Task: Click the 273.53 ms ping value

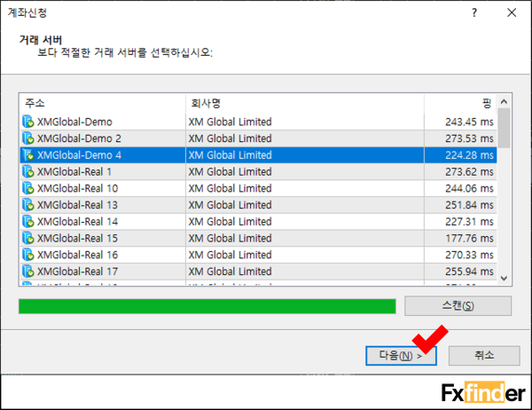Action: point(469,138)
